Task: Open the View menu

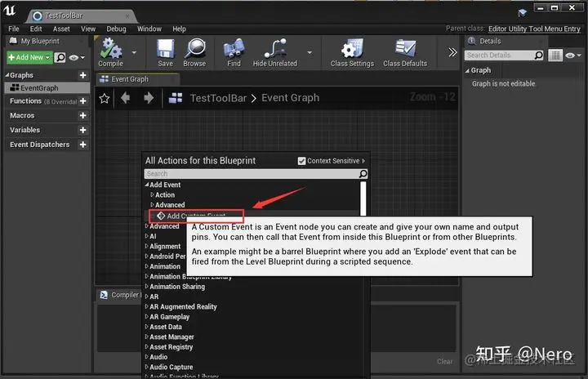Action: pyautogui.click(x=88, y=29)
